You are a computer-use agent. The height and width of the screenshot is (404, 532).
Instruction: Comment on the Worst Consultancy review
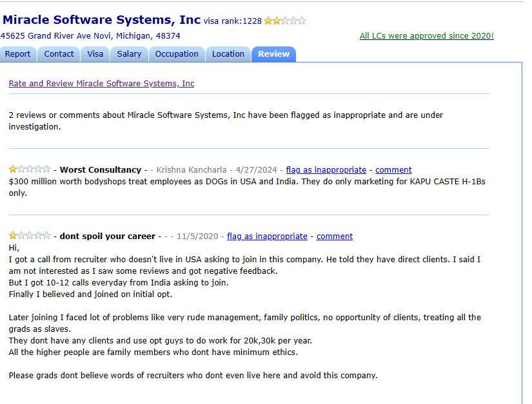[393, 170]
